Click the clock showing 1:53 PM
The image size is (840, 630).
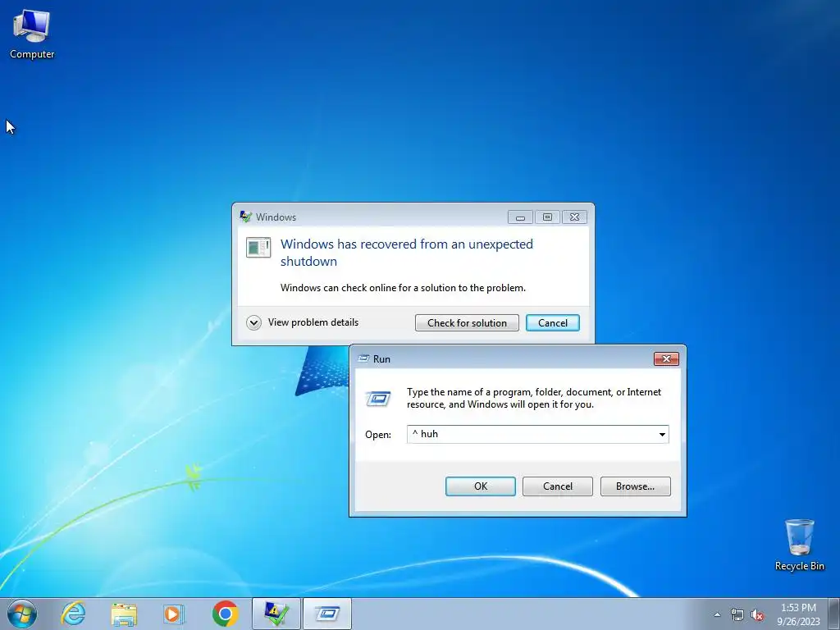(798, 608)
